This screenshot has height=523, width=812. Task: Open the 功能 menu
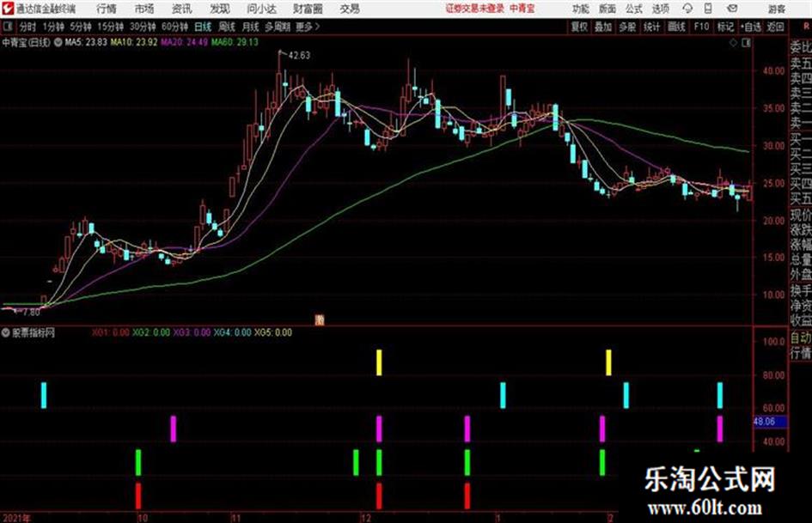581,9
